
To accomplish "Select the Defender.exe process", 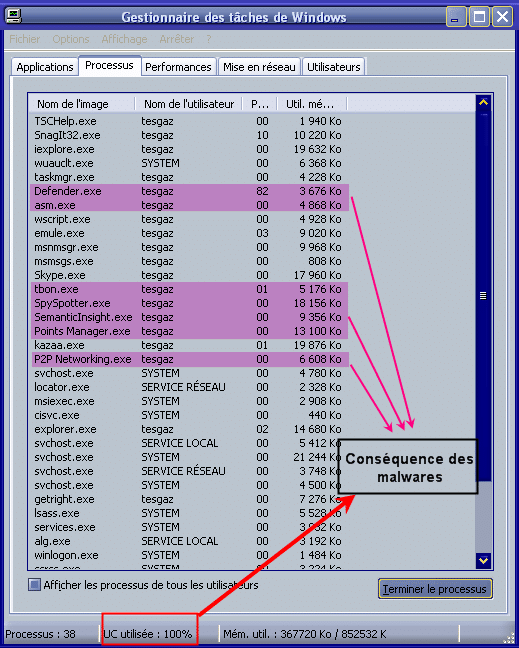I will coord(190,191).
